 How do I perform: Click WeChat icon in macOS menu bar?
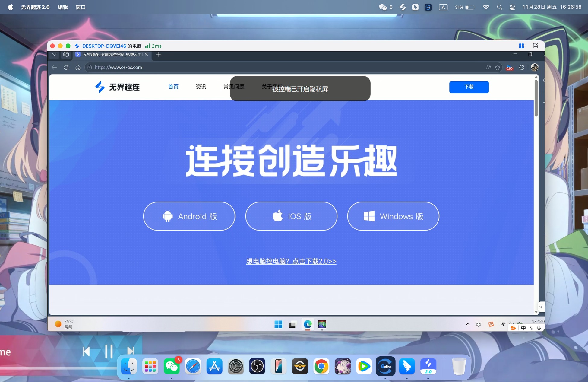383,7
